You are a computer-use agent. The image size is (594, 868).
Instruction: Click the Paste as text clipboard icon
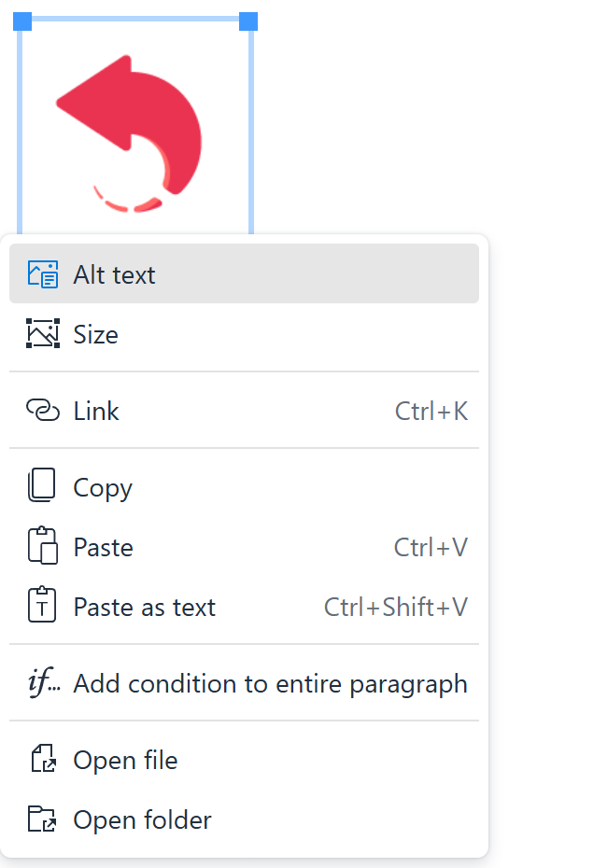tap(42, 607)
